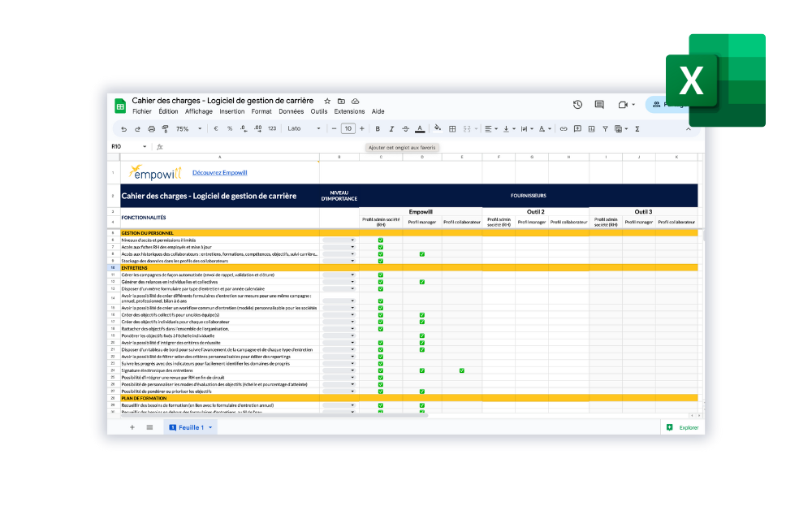812x528 pixels.
Task: Insert a comment using the toolbar icon
Action: pyautogui.click(x=577, y=128)
